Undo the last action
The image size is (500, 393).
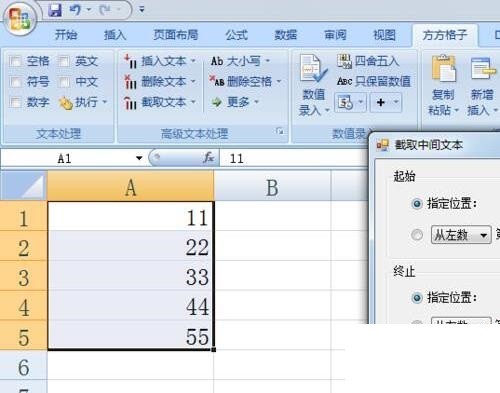75,10
